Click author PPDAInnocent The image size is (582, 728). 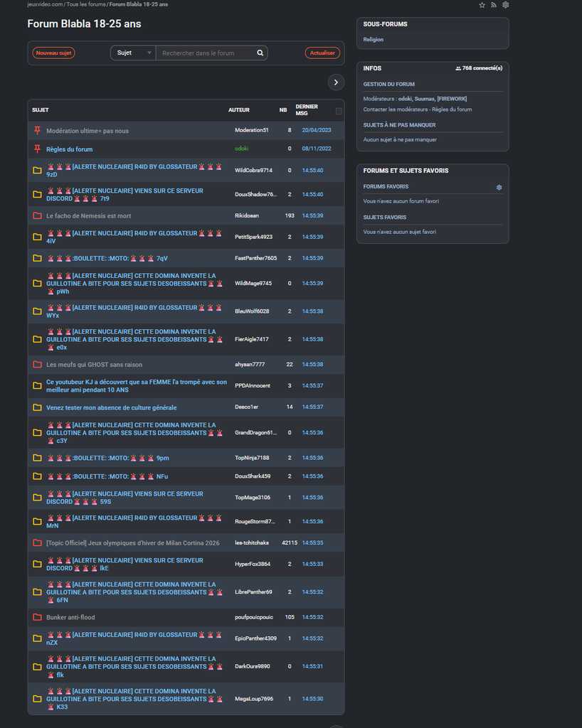click(252, 385)
